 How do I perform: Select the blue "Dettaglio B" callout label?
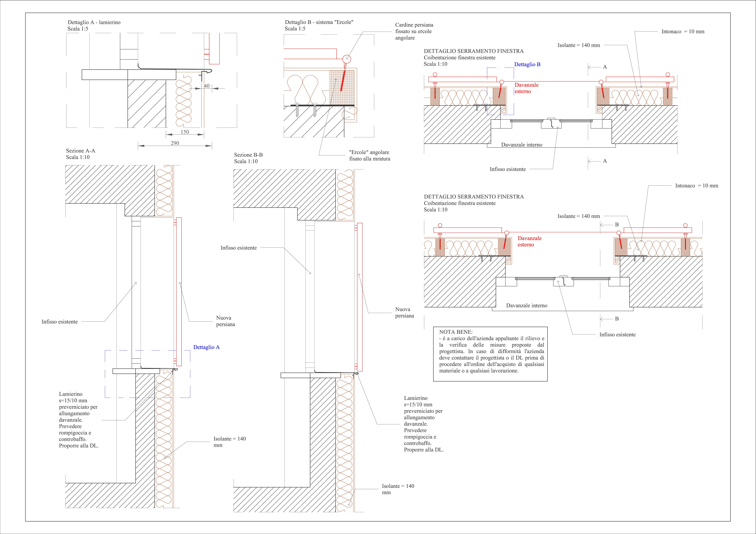point(527,64)
